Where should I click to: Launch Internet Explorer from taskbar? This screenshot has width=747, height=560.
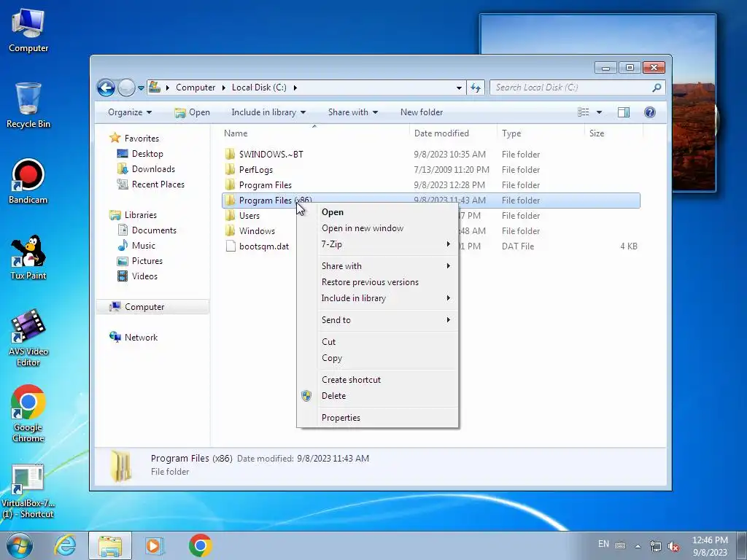pyautogui.click(x=65, y=545)
